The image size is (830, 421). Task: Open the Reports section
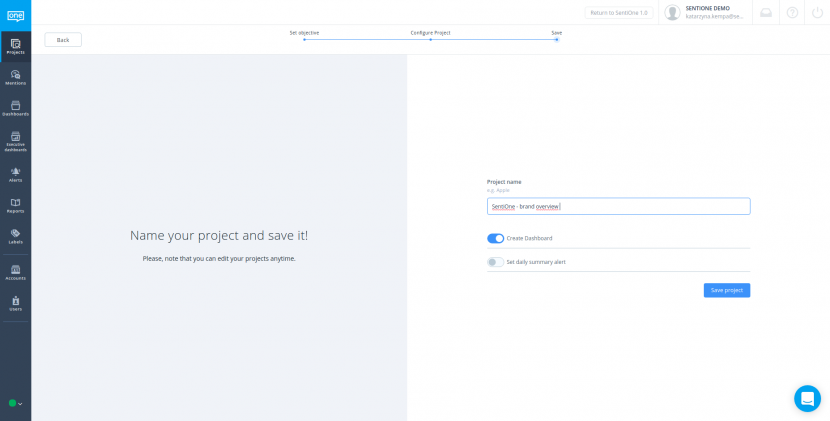pos(15,205)
